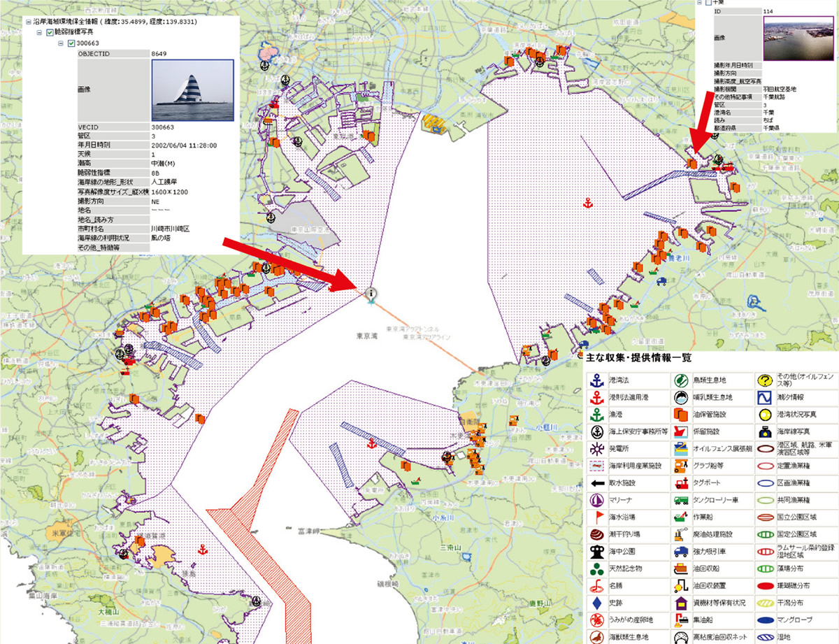This screenshot has width=839, height=644.
Task: Click the info marker on Tokyo Bay
Action: pos(371,294)
